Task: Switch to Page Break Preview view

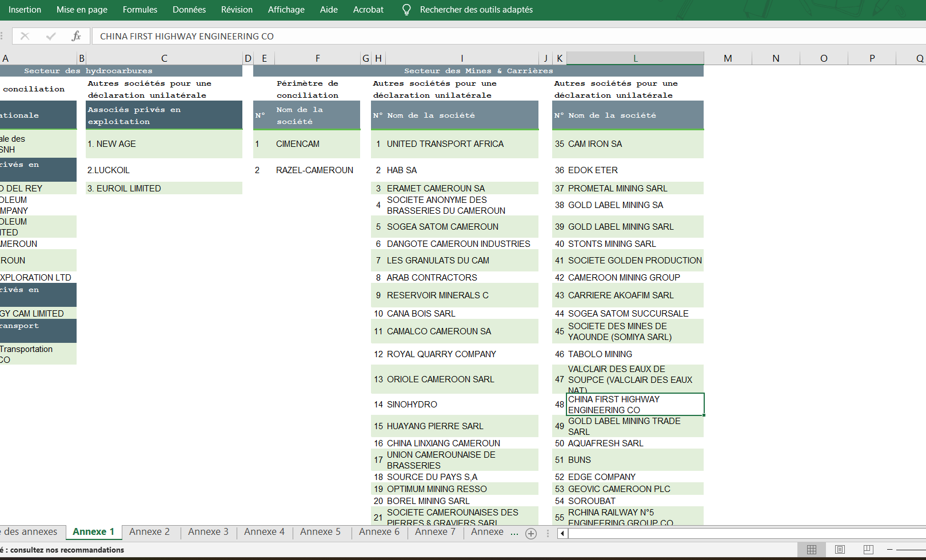Action: point(868,550)
